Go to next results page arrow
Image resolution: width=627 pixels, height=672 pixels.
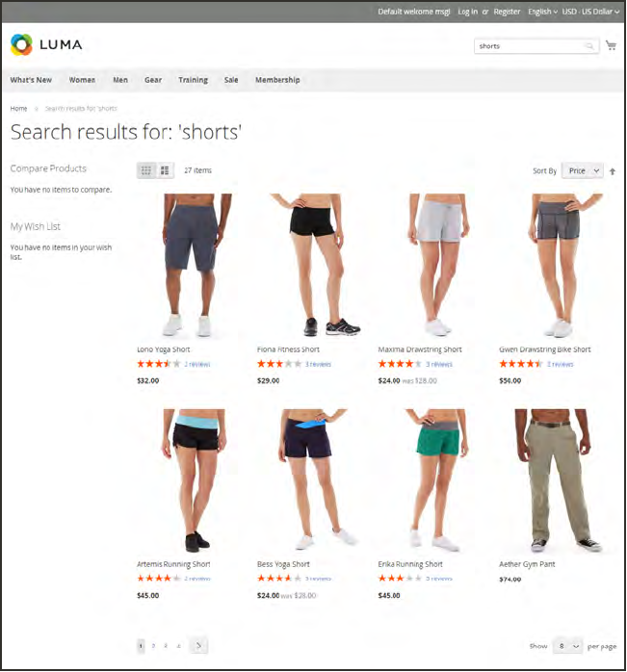(198, 645)
